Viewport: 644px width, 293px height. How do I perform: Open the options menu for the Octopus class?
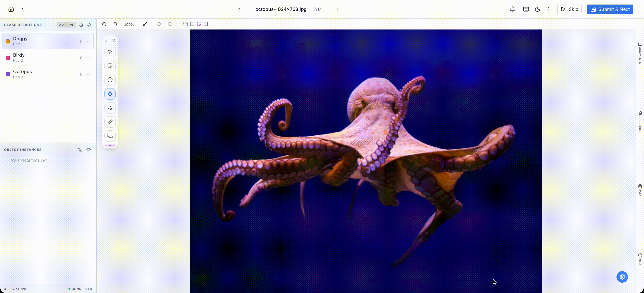click(88, 74)
